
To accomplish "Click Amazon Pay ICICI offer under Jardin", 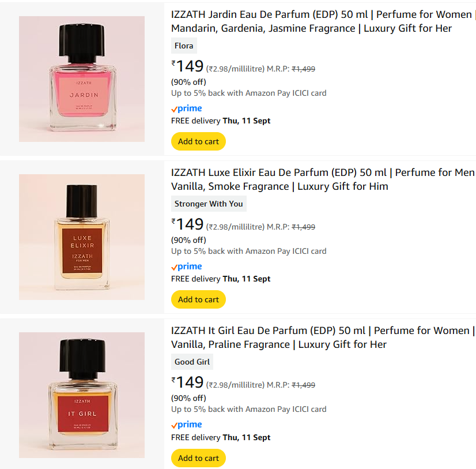I will pos(248,93).
